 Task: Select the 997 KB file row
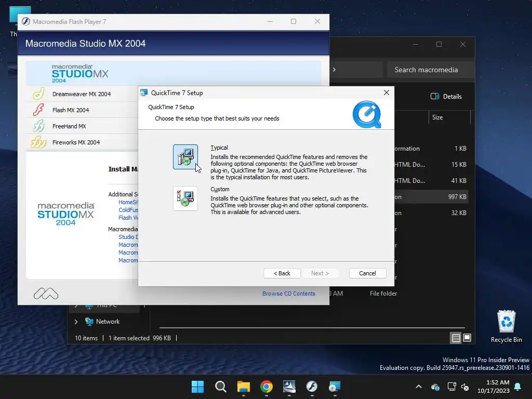431,197
